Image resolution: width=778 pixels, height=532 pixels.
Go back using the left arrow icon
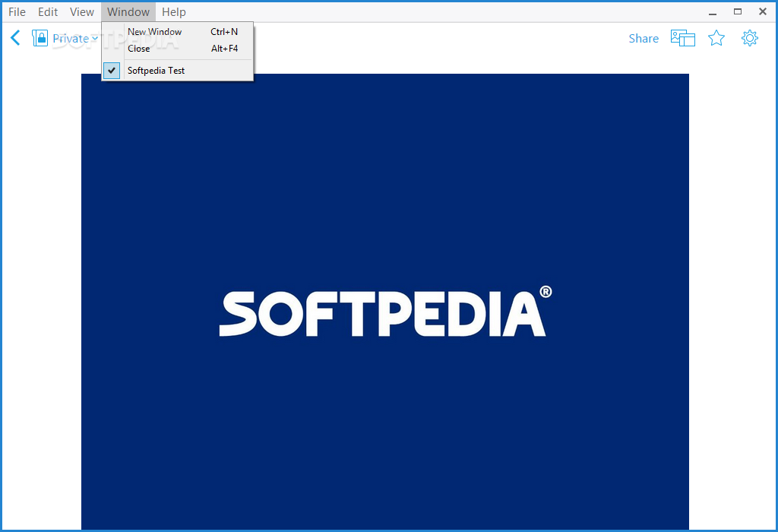tap(15, 38)
